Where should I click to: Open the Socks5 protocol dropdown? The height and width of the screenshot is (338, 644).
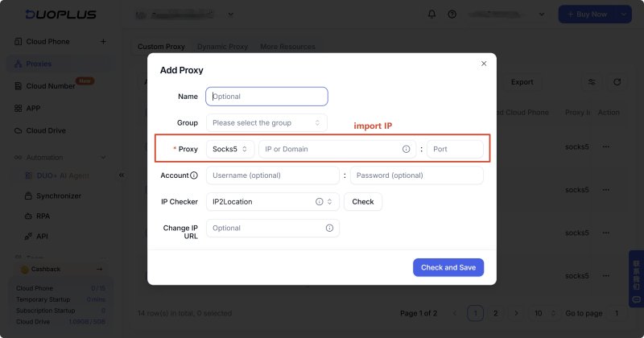pos(230,149)
